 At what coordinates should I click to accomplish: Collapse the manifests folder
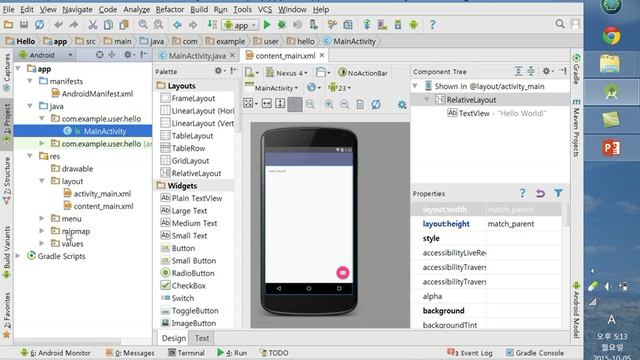point(30,81)
